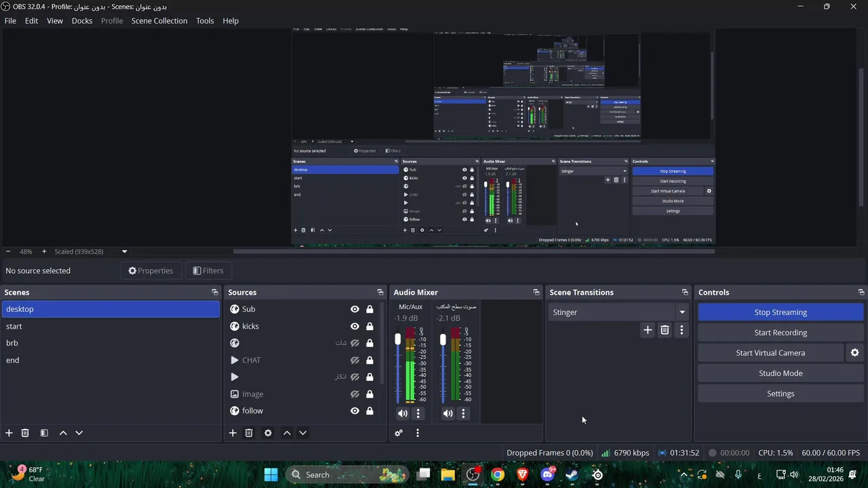868x488 pixels.
Task: Open Steam from the taskbar
Action: [x=572, y=474]
